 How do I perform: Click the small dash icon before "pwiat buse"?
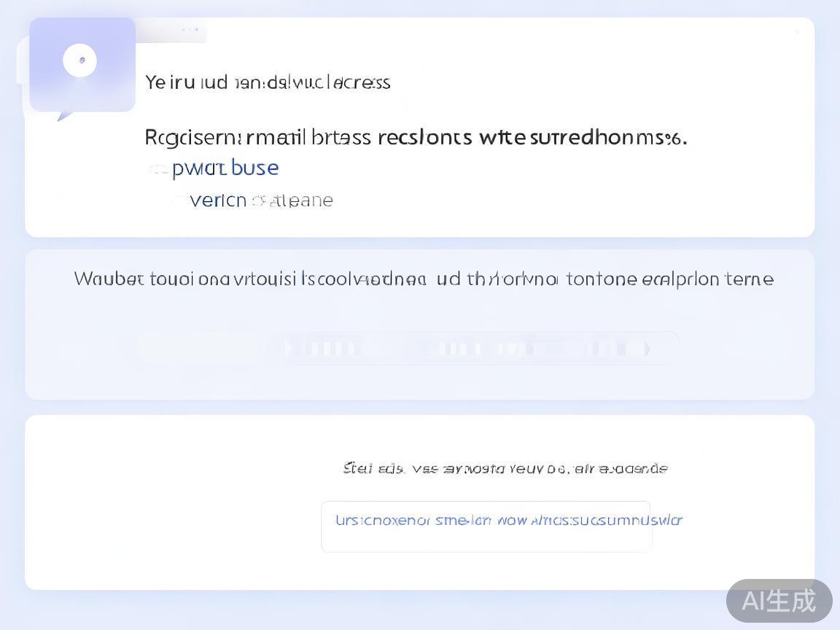point(157,169)
